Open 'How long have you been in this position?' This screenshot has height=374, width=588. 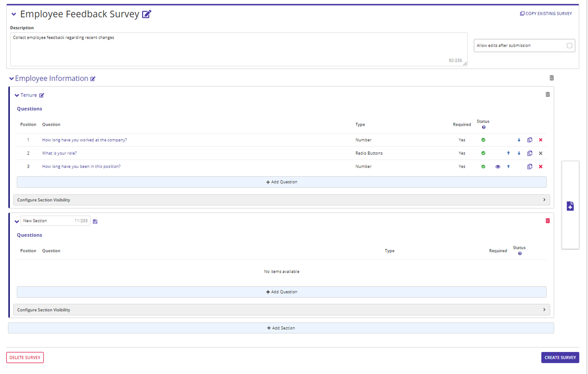tap(81, 166)
